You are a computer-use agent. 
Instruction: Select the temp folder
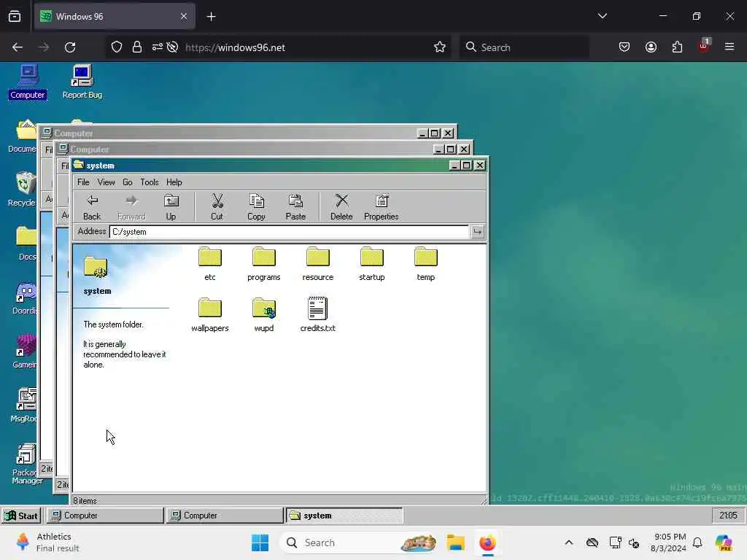pyautogui.click(x=426, y=264)
